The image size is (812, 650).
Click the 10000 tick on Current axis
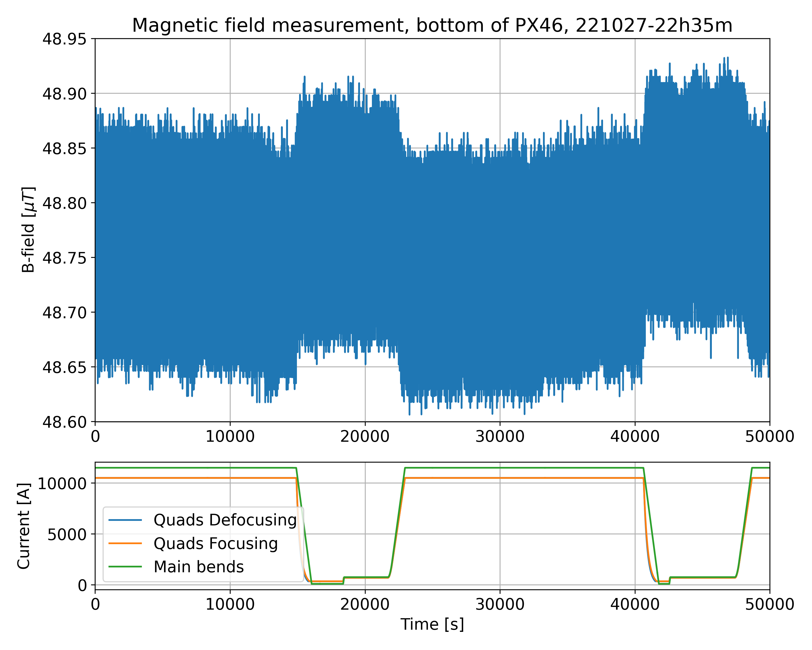click(62, 483)
